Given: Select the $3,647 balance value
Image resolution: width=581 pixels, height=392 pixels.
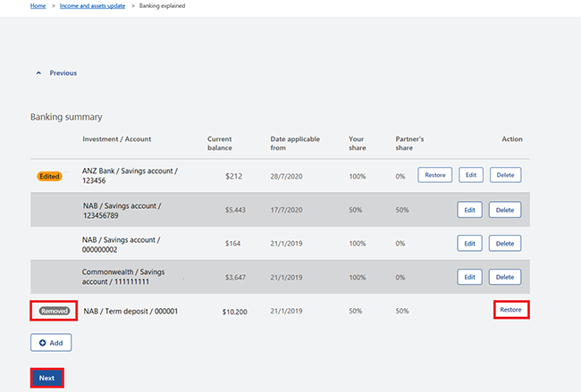Looking at the screenshot, I should pyautogui.click(x=235, y=277).
